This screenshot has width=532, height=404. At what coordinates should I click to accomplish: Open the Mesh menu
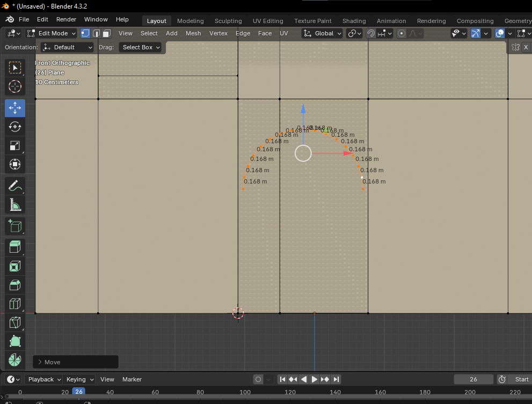[x=193, y=33]
